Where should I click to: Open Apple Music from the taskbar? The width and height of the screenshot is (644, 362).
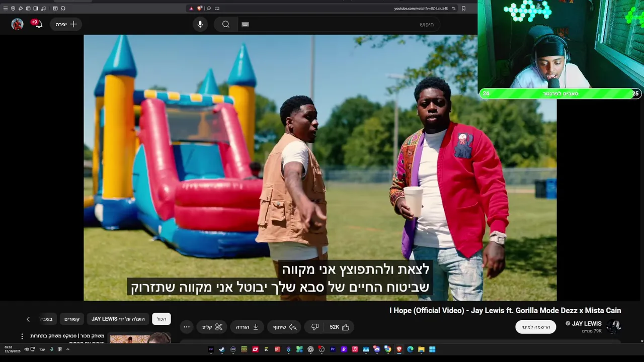pyautogui.click(x=355, y=349)
